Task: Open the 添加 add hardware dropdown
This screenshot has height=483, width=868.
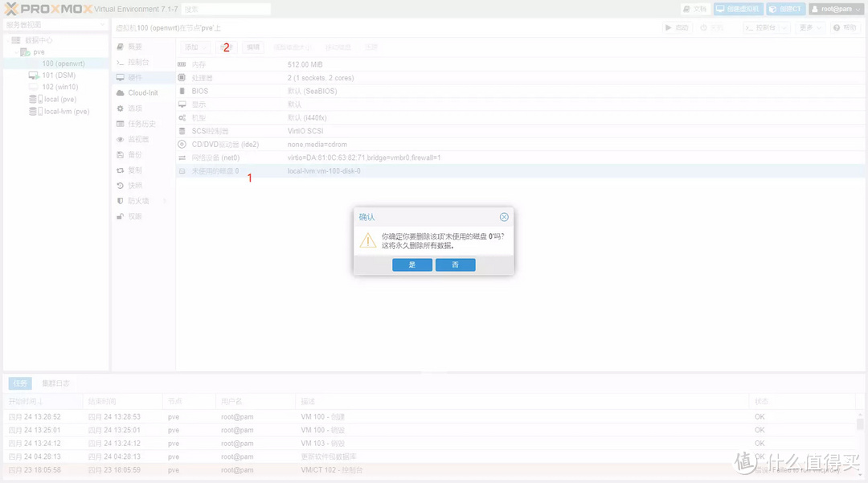Action: tap(195, 47)
